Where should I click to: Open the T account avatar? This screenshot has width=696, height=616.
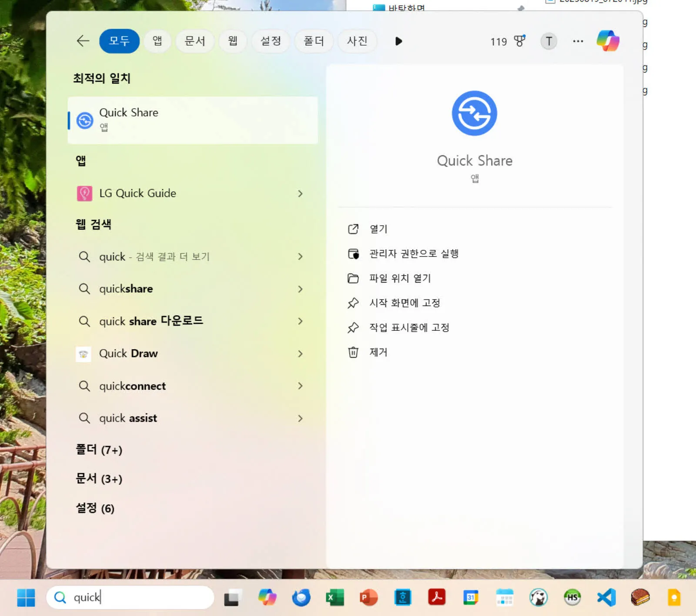point(549,41)
